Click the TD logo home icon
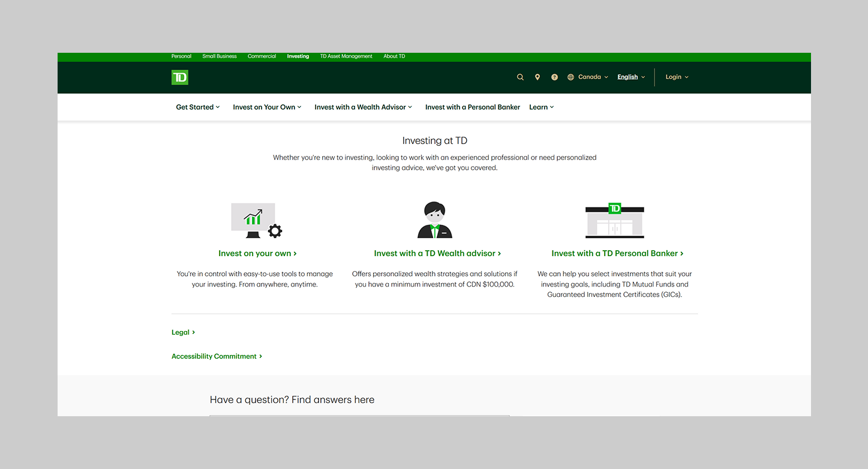 (180, 77)
